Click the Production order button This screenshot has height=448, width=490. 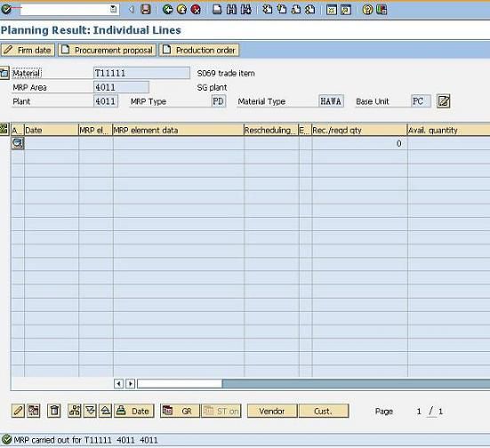click(199, 50)
